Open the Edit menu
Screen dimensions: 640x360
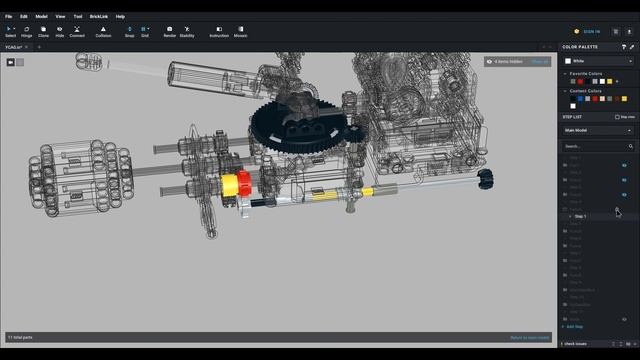pyautogui.click(x=24, y=17)
